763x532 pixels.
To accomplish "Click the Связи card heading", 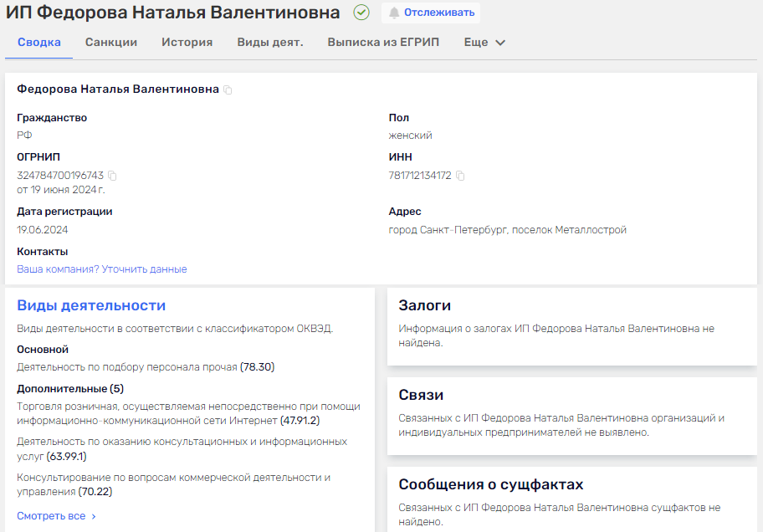I will (x=421, y=395).
